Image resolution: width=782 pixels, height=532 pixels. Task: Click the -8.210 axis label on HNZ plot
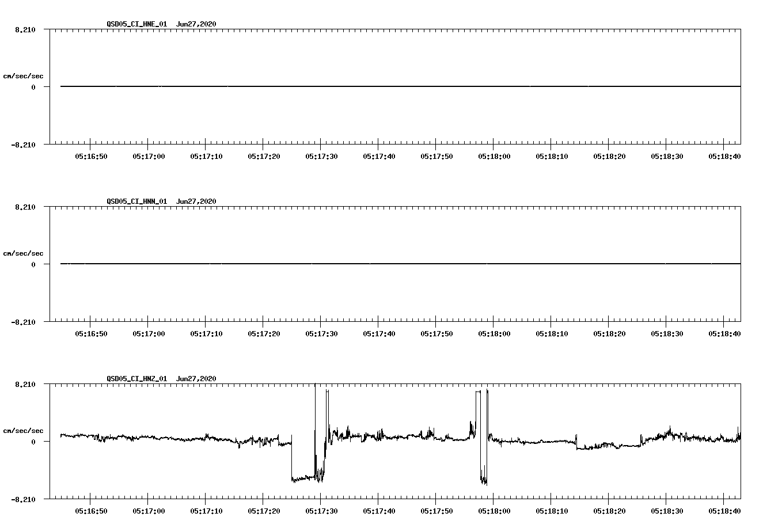pos(23,500)
